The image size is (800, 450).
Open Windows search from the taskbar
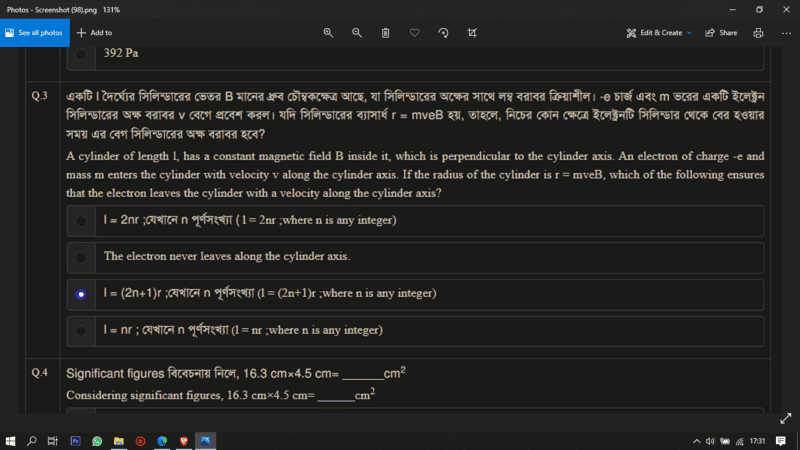32,441
